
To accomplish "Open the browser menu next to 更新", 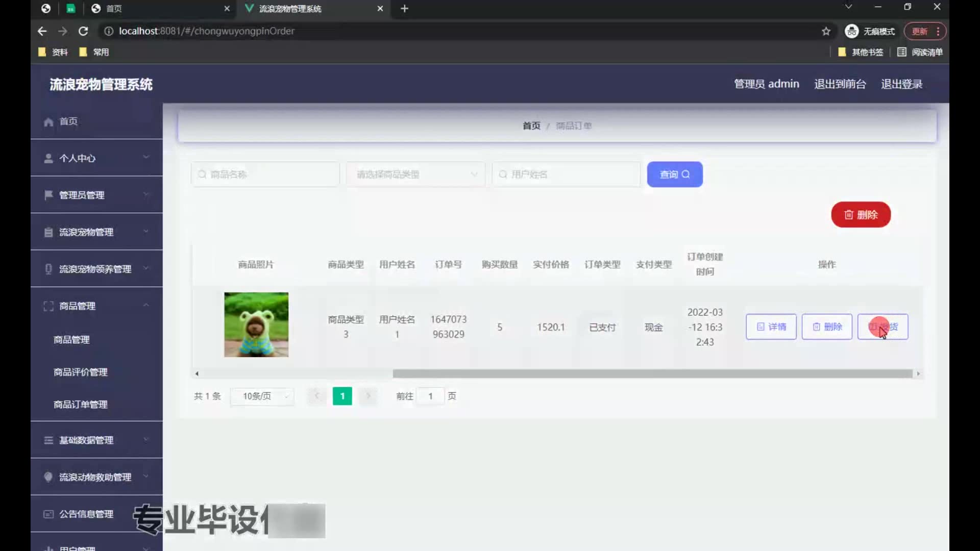I will click(938, 31).
